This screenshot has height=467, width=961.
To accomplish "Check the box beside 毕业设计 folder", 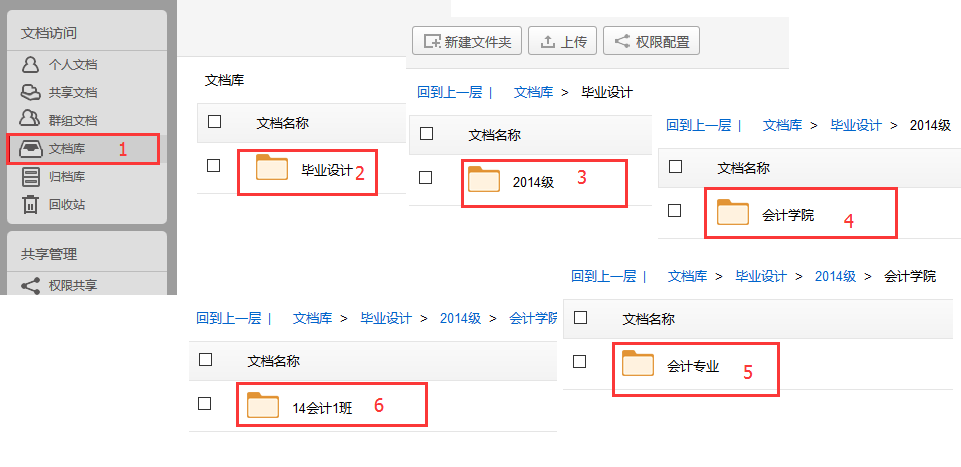I will pyautogui.click(x=213, y=166).
